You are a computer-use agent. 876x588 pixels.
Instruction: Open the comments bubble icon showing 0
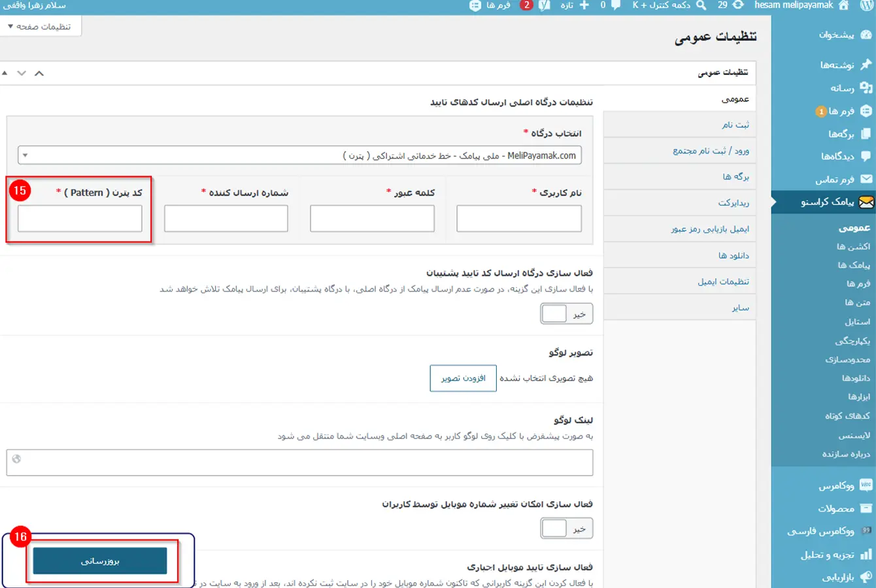(616, 5)
